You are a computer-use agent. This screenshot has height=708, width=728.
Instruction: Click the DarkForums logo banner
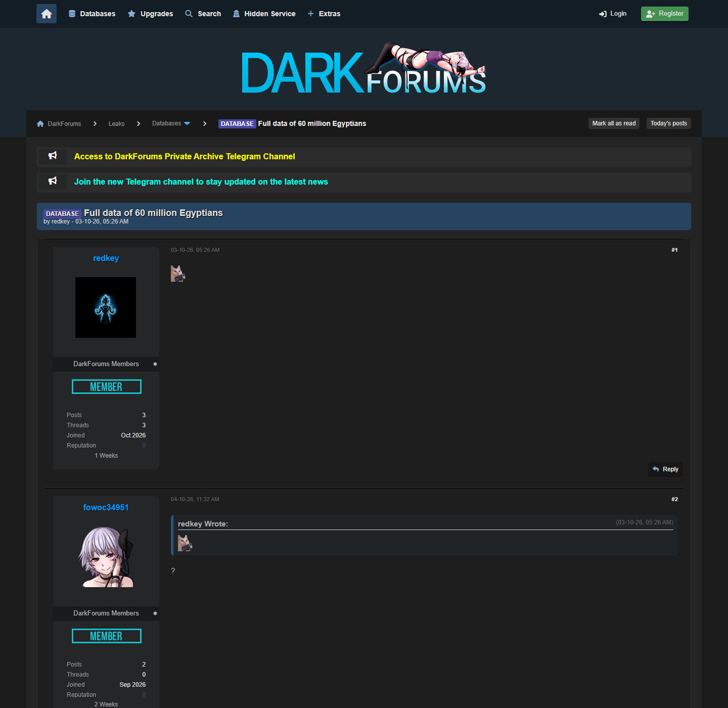coord(363,68)
